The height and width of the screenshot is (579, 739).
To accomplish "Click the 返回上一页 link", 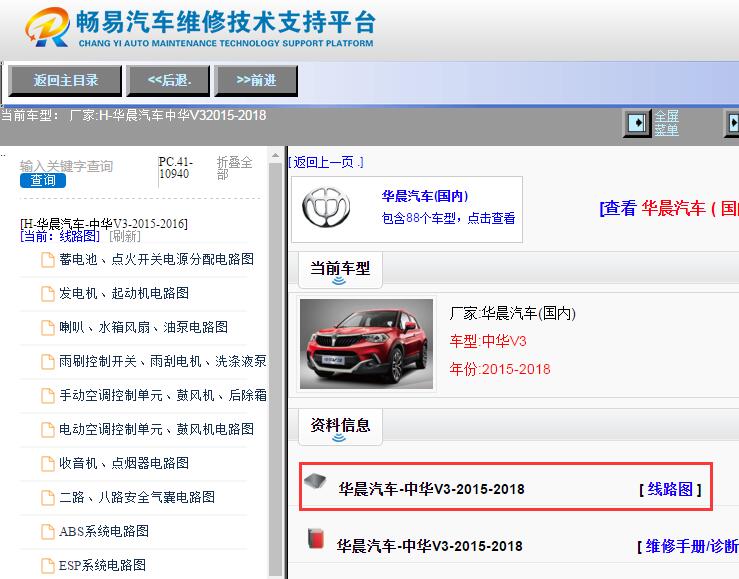I will [326, 163].
